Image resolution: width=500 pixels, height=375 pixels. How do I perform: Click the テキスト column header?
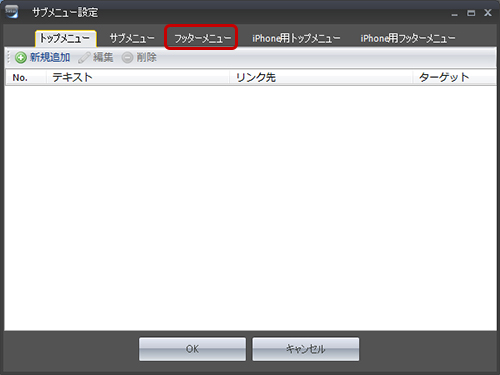coord(137,78)
